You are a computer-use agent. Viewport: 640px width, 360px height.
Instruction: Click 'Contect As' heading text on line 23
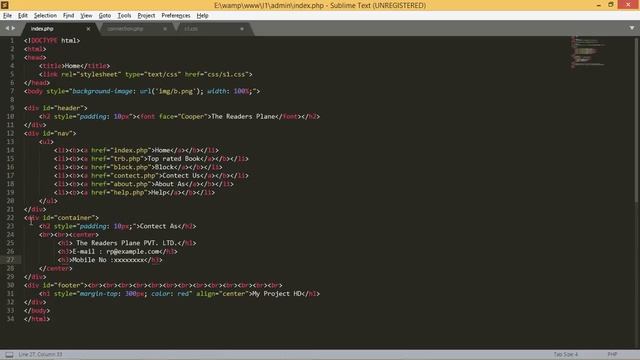[158, 226]
